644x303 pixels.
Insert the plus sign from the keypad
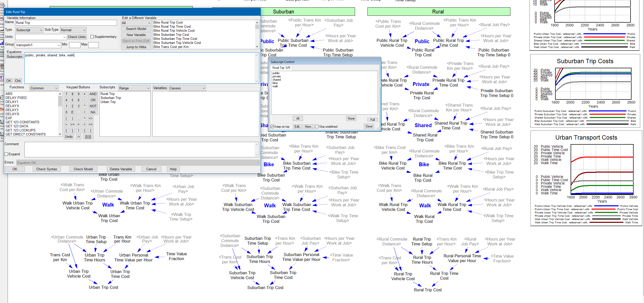click(x=85, y=94)
